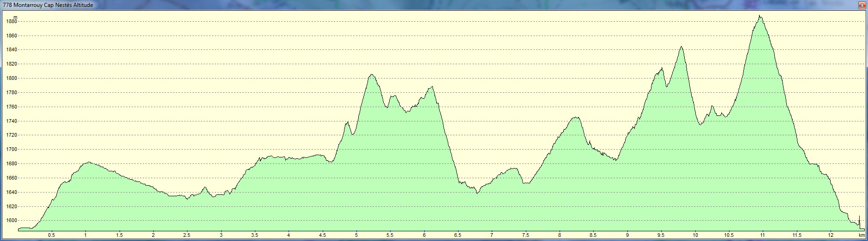Click the 12 km distance axis label

click(830, 235)
